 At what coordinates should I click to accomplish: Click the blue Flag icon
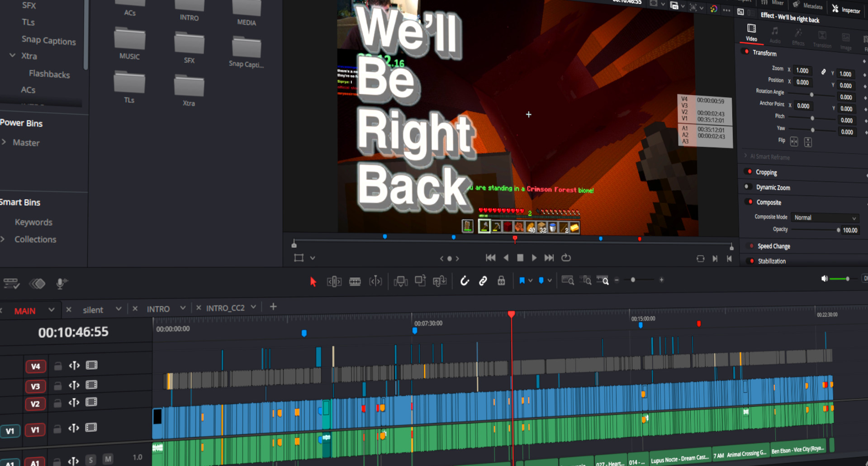tap(522, 281)
